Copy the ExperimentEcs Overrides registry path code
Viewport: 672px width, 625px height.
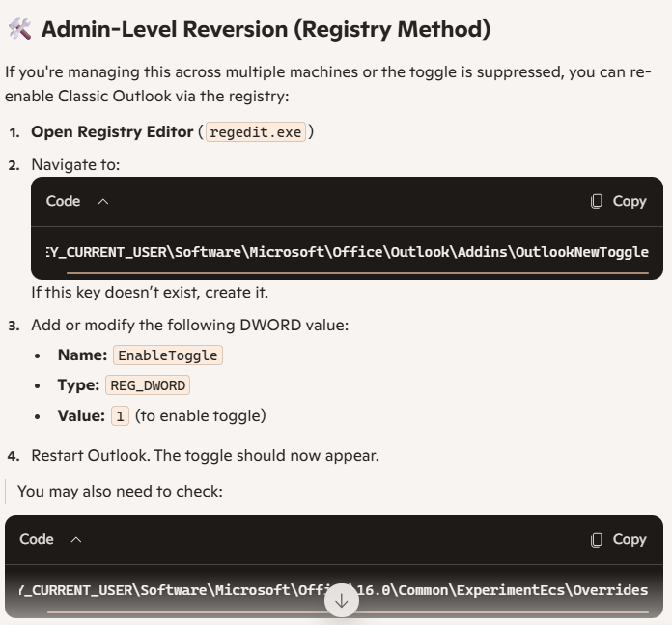[x=618, y=539]
